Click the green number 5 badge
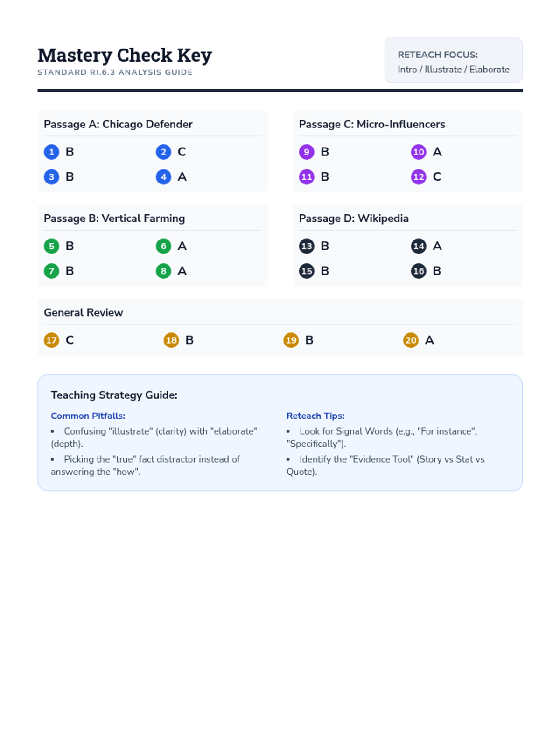Viewport: 560px width, 747px height. tap(51, 246)
